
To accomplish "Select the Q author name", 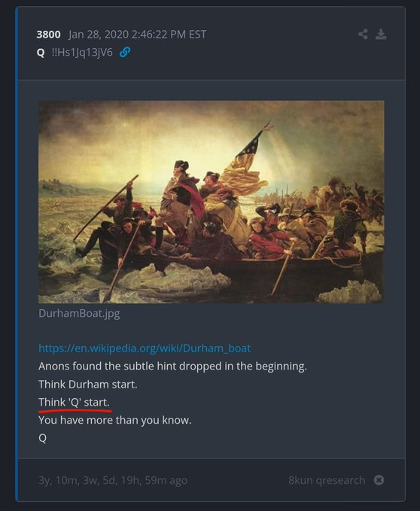I will 41,53.
